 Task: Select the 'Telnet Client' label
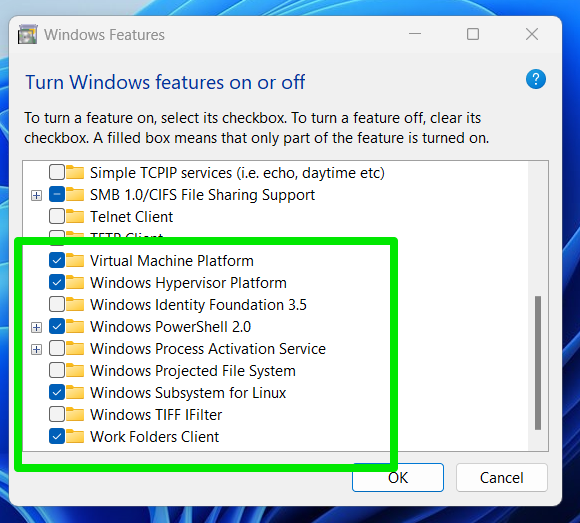pos(131,217)
